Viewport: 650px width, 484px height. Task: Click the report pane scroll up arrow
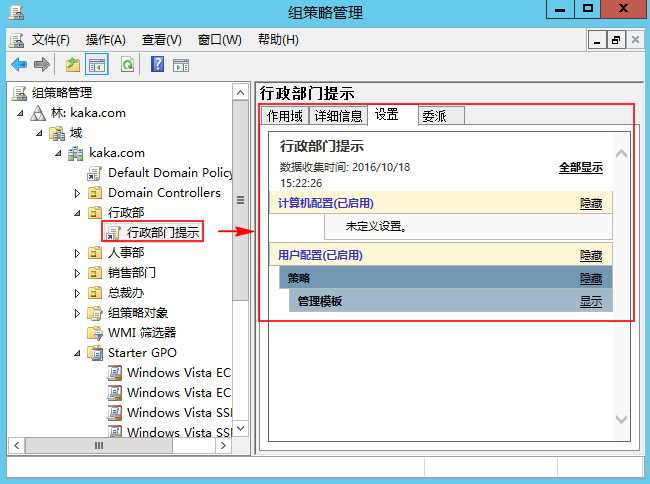pyautogui.click(x=621, y=154)
